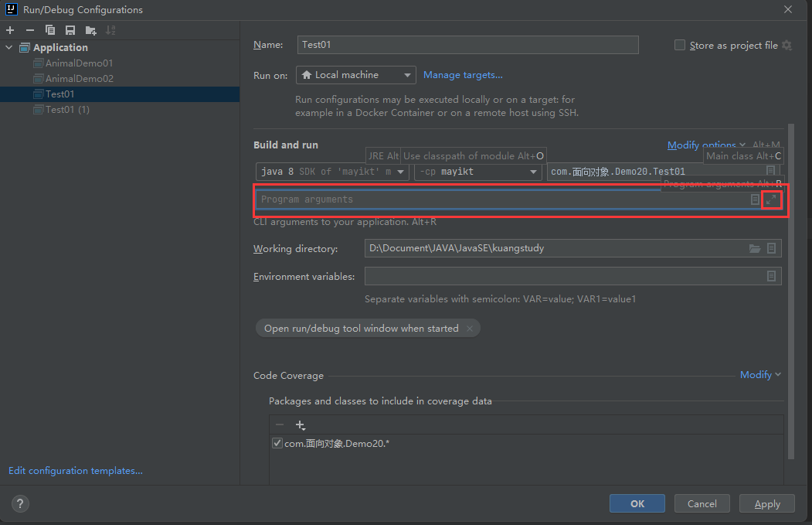Click the Apply button
The image size is (812, 525).
pos(767,504)
